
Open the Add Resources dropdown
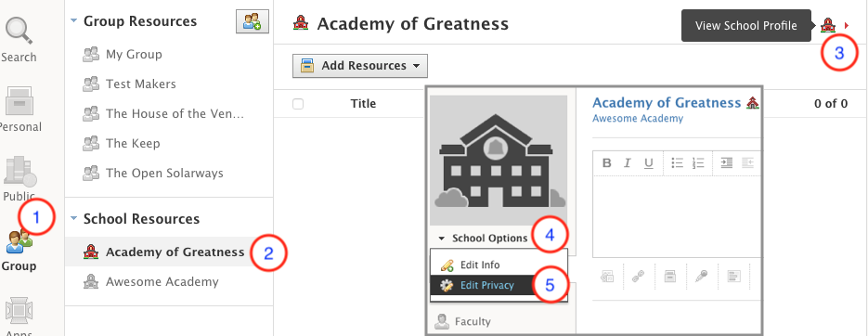pos(360,66)
